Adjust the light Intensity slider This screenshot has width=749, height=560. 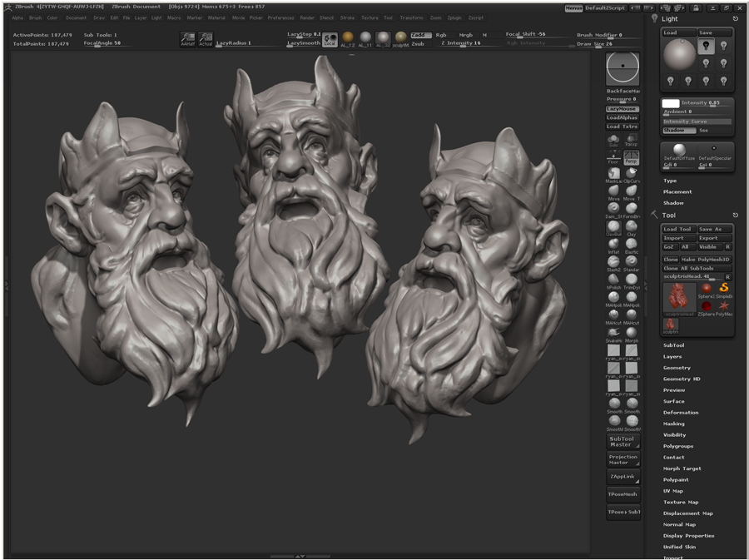pyautogui.click(x=706, y=102)
